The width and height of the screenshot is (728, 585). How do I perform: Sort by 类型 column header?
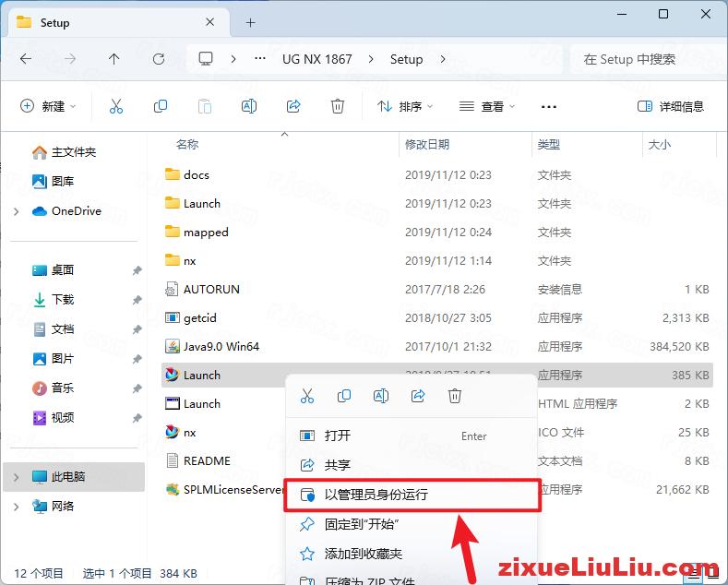click(x=548, y=144)
